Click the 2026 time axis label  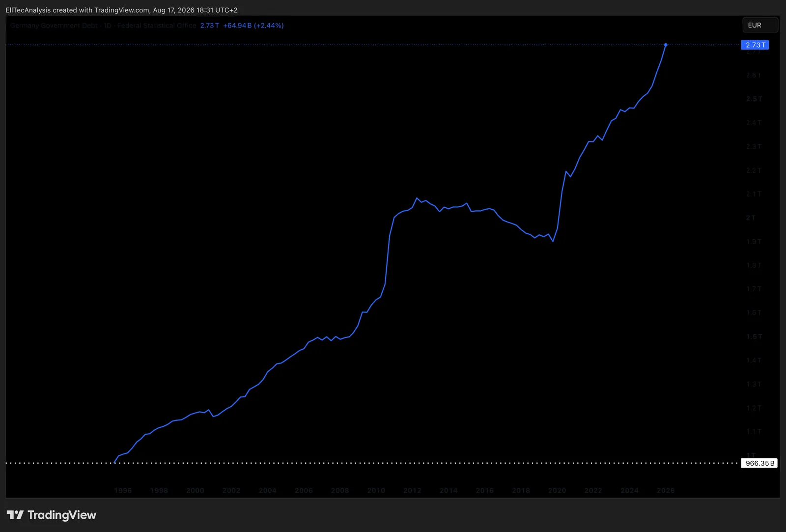pyautogui.click(x=666, y=490)
